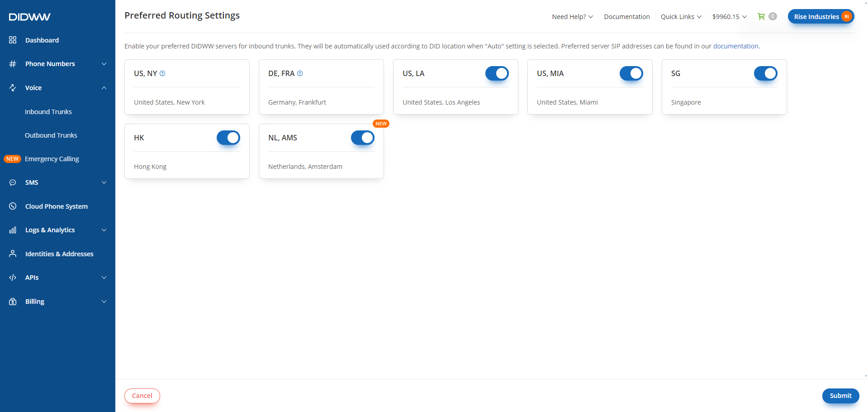868x412 pixels.
Task: Click the Phone Numbers hash icon
Action: click(x=13, y=64)
